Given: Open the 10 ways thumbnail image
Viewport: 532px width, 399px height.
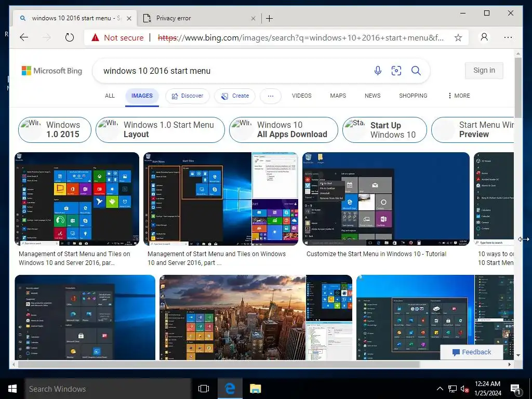Looking at the screenshot, I should [494, 199].
